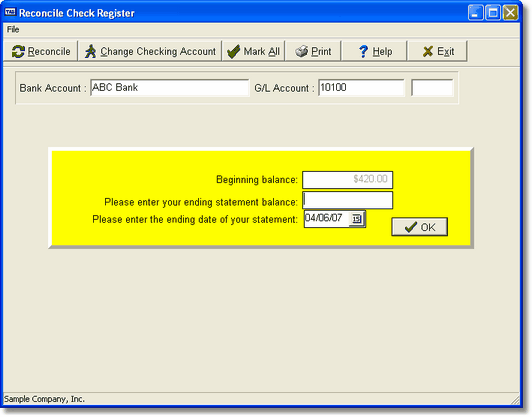Image resolution: width=532 pixels, height=417 pixels.
Task: Click the window resize grip corner
Action: 515,400
